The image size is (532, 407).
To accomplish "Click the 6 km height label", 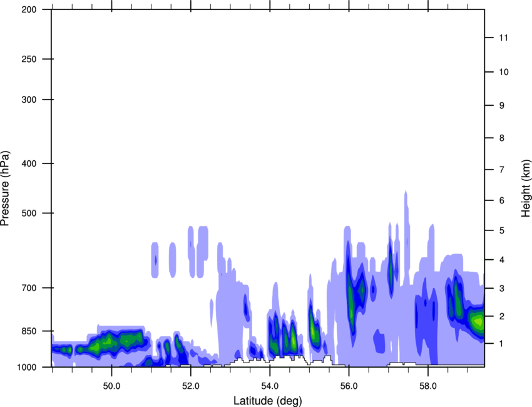I will click(x=502, y=200).
